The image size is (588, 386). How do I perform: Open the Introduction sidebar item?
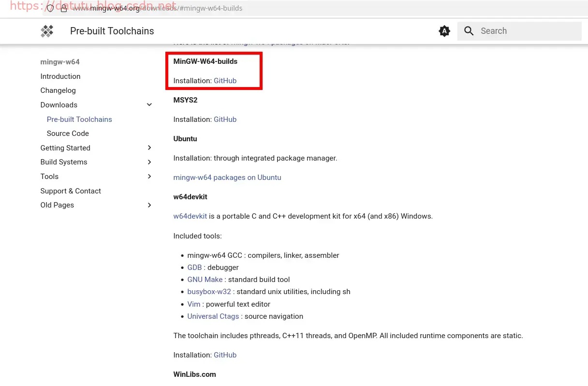[x=60, y=76]
